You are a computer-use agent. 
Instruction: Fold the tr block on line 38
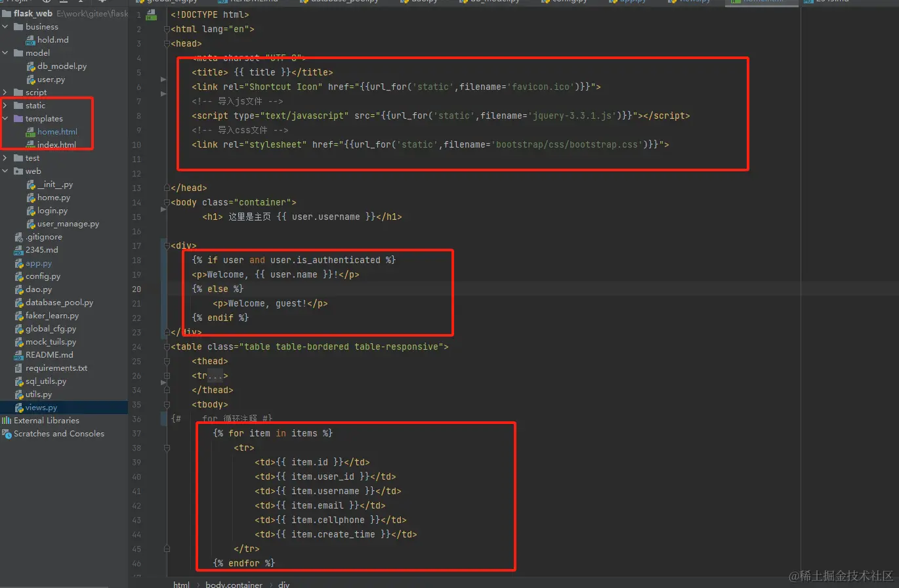[167, 448]
